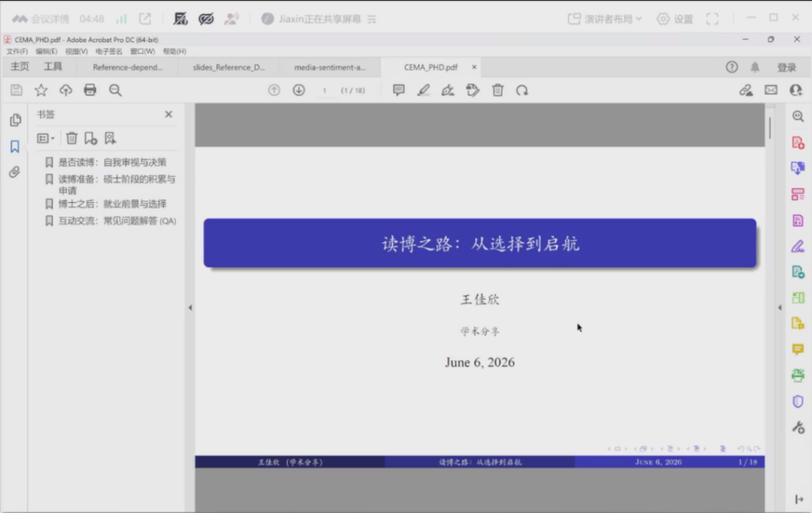Screen dimensions: 812x513
Task: Open the yellow Comment tool icon
Action: (798, 349)
